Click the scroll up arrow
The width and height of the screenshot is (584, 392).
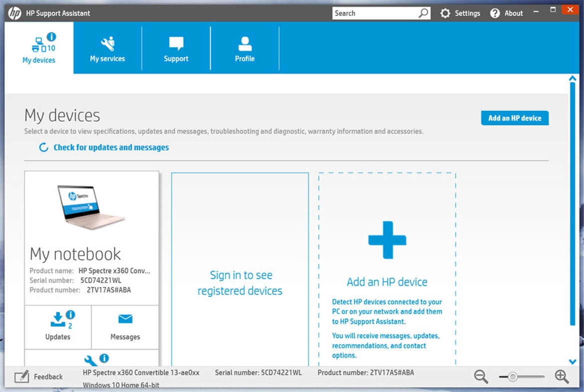click(x=573, y=78)
